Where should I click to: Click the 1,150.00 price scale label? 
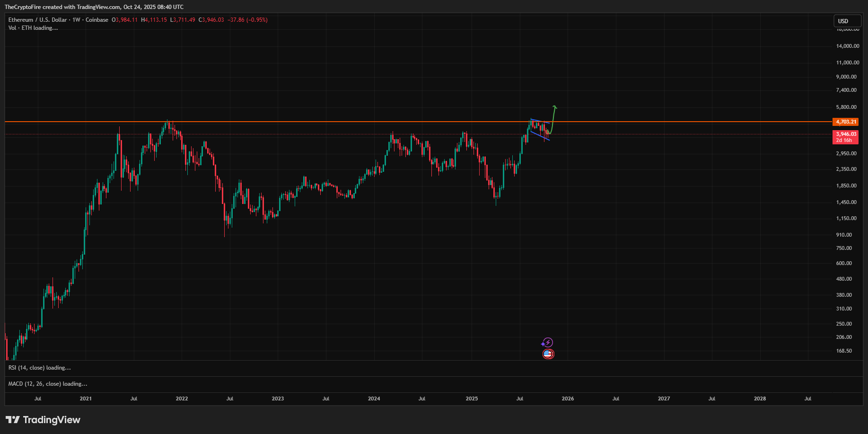846,218
